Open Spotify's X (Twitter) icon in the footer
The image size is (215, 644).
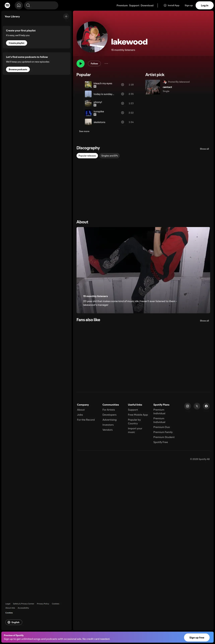point(197,406)
